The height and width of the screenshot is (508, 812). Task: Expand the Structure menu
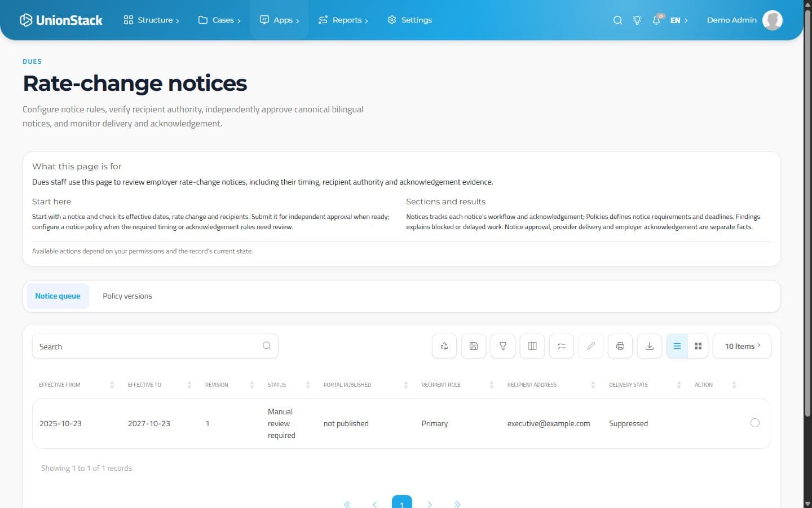151,20
